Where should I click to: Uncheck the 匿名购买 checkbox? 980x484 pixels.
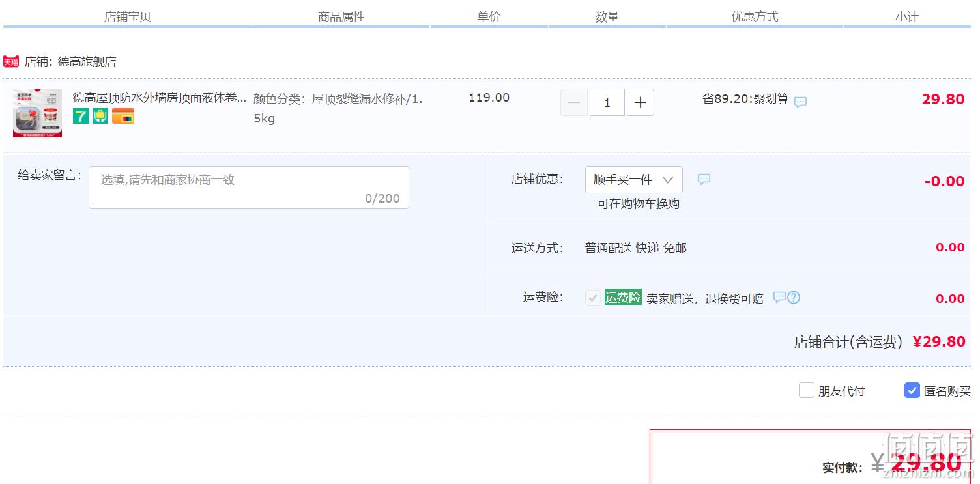[912, 390]
